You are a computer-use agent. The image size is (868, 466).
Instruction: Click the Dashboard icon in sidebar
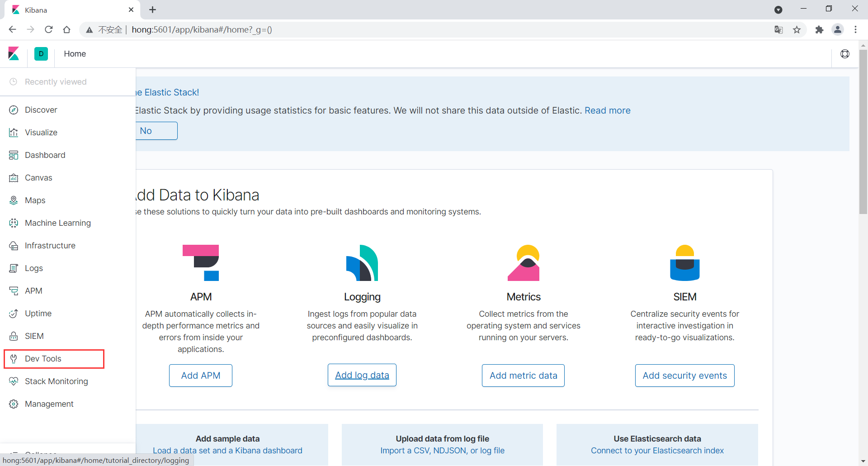coord(14,155)
